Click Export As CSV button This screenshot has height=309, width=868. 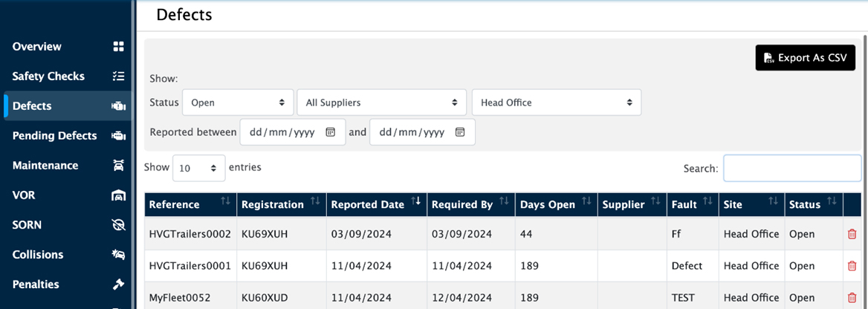(805, 58)
